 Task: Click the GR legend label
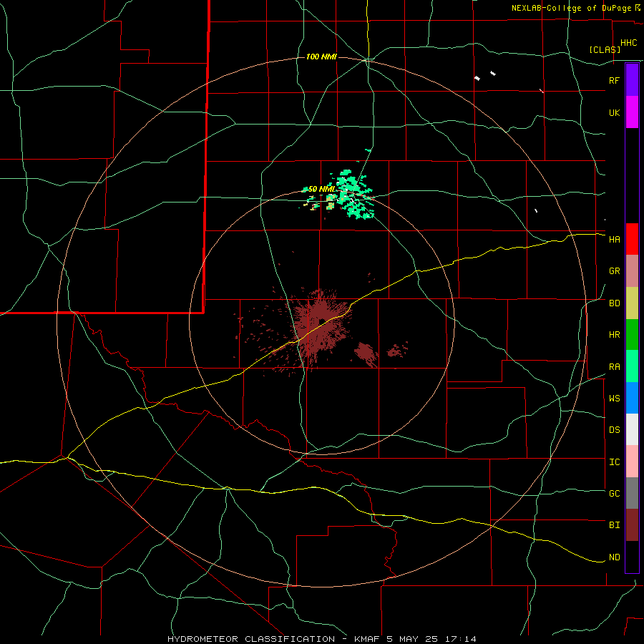coord(614,271)
